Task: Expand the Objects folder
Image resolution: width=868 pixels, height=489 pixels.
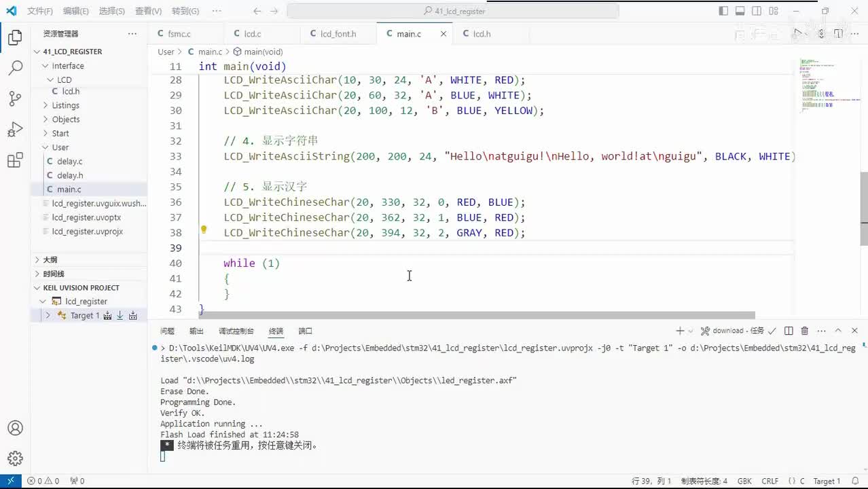Action: pyautogui.click(x=46, y=120)
